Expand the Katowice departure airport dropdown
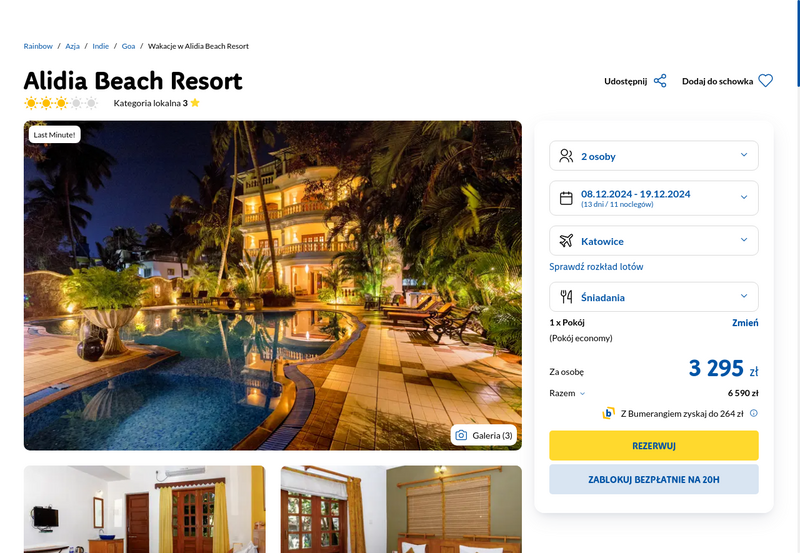This screenshot has height=553, width=800. (654, 240)
